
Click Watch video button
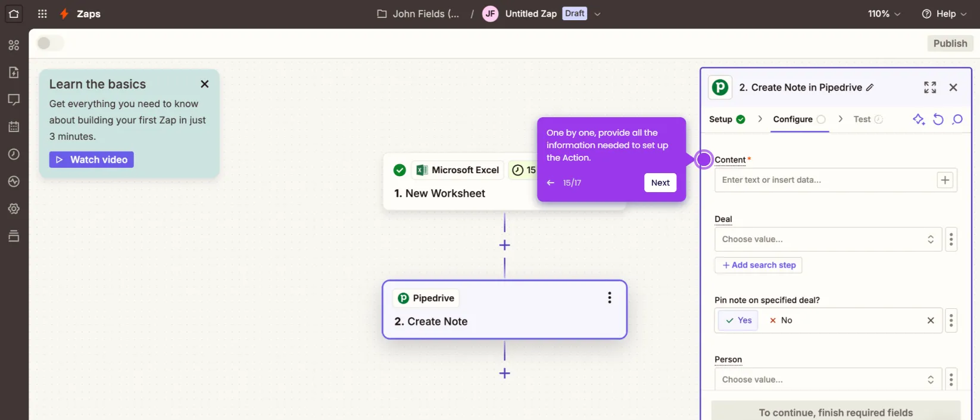point(92,159)
